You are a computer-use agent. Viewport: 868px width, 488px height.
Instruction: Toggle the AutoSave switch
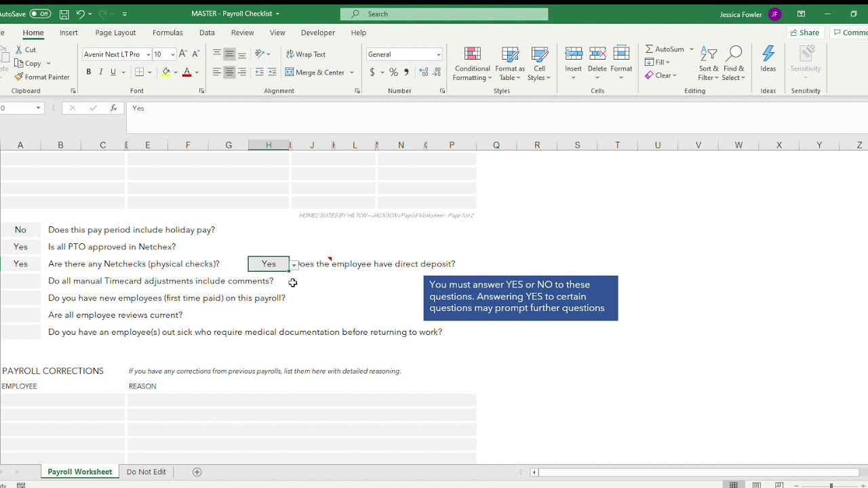(40, 14)
